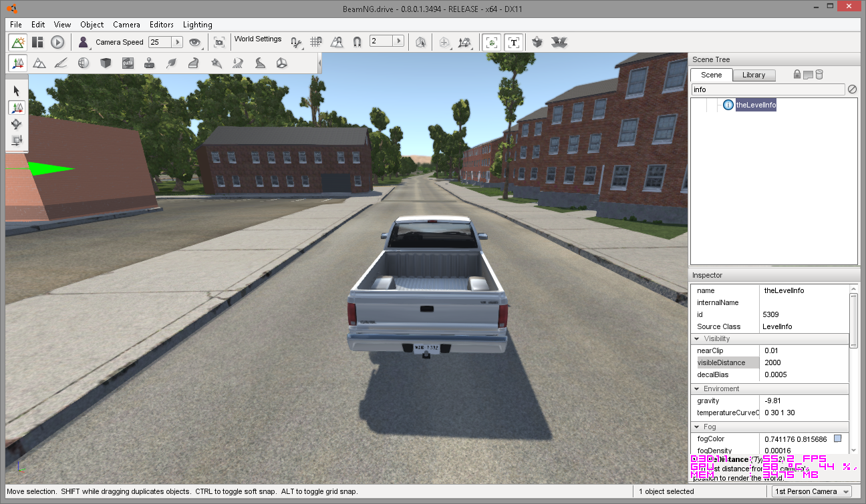Screen dimensions: 866x504
Task: Select the Forest Editor leaf icon
Action: pyautogui.click(x=172, y=63)
